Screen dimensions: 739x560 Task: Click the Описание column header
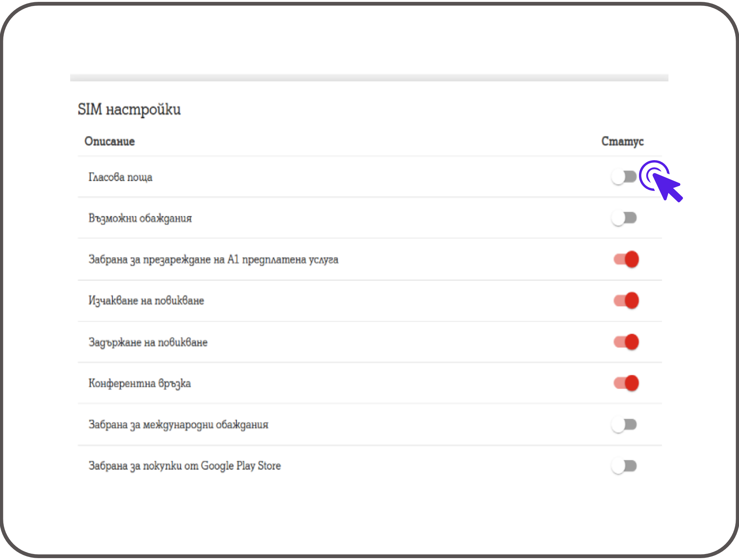[109, 141]
